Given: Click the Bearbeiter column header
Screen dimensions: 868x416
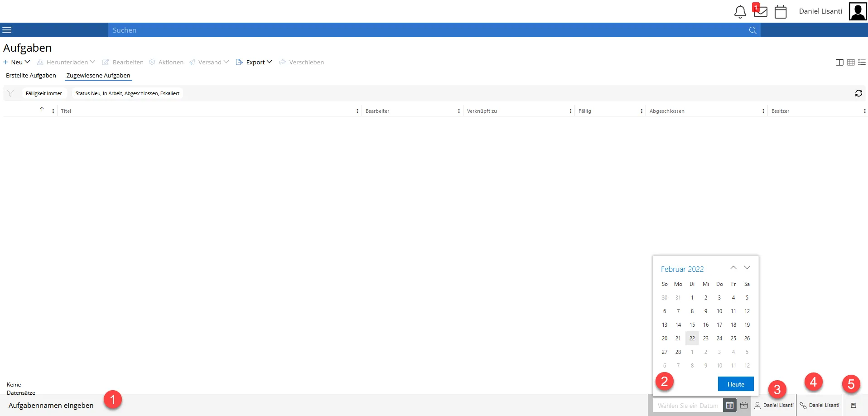Looking at the screenshot, I should click(377, 111).
